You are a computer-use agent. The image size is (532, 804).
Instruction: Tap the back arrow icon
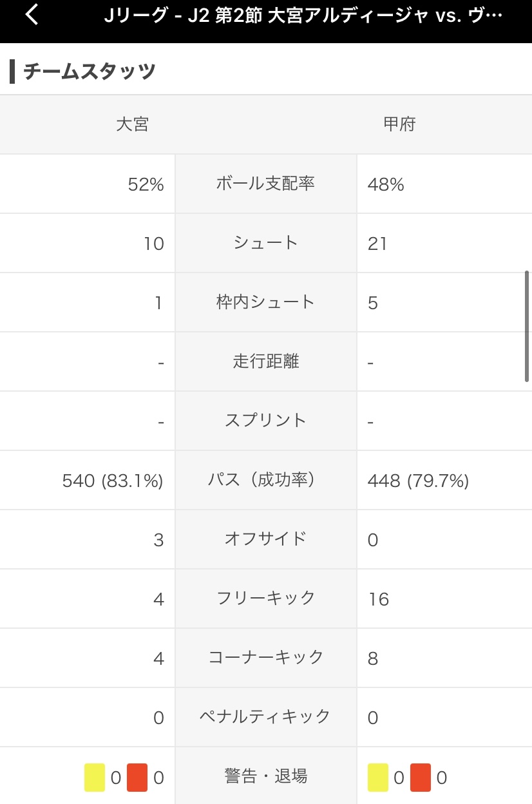(x=32, y=14)
